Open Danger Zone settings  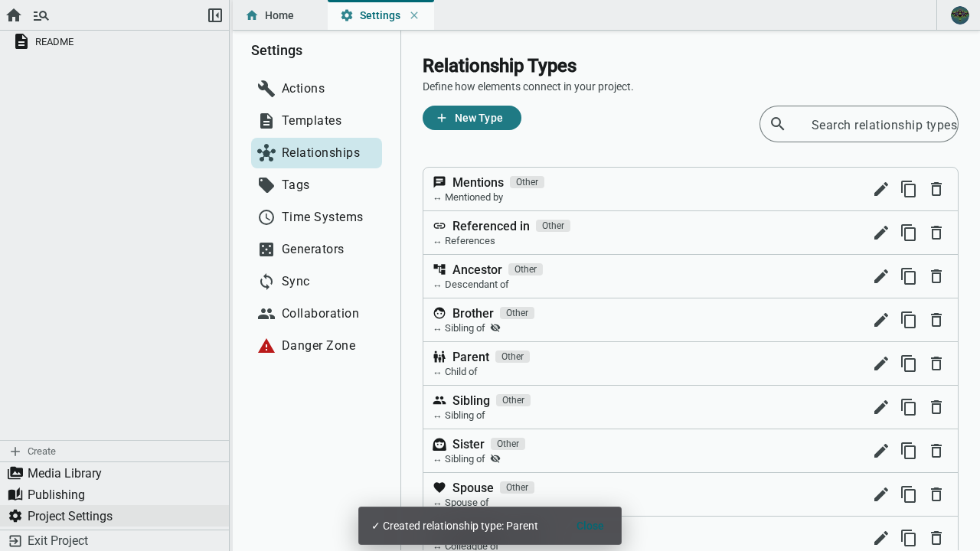(316, 346)
